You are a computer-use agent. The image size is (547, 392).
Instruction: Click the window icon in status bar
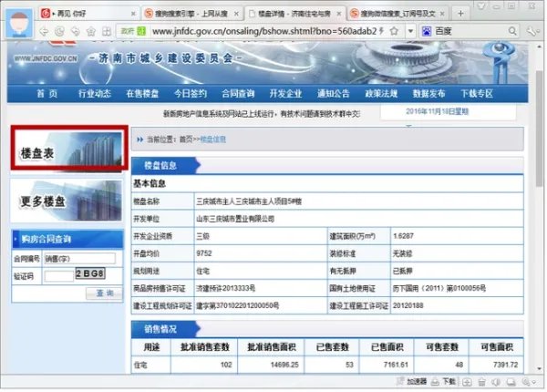click(x=511, y=382)
